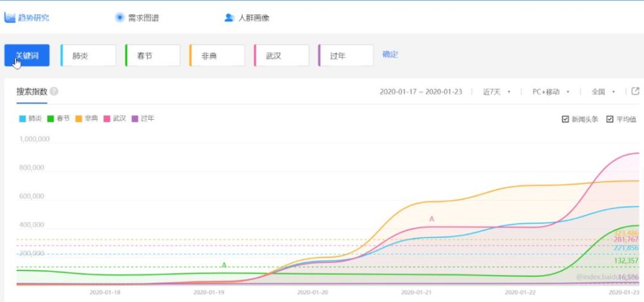Open the 全国 region dropdown
The image size is (644, 302).
coord(603,92)
